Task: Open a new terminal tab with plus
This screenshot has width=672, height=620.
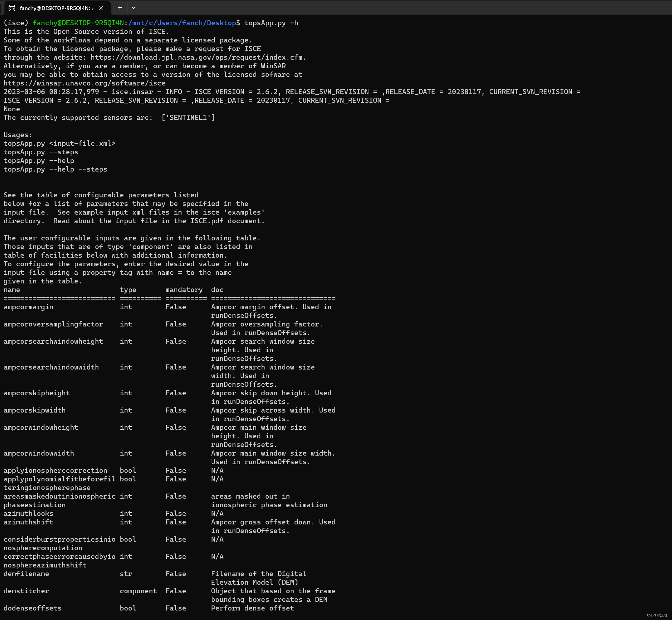Action: click(120, 7)
